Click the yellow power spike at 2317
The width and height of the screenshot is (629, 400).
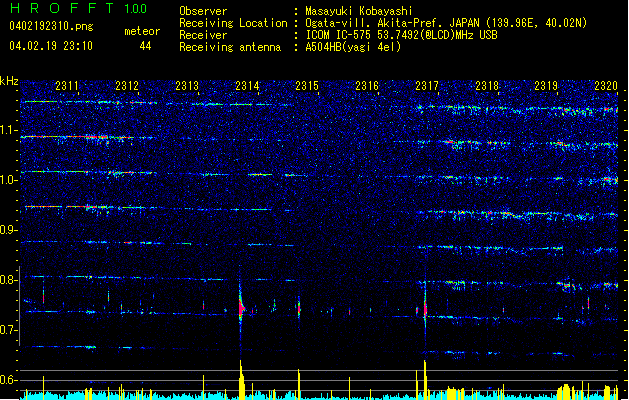pos(425,380)
